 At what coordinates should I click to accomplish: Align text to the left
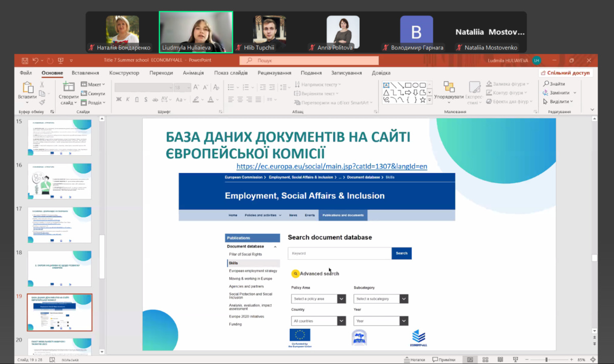[231, 99]
